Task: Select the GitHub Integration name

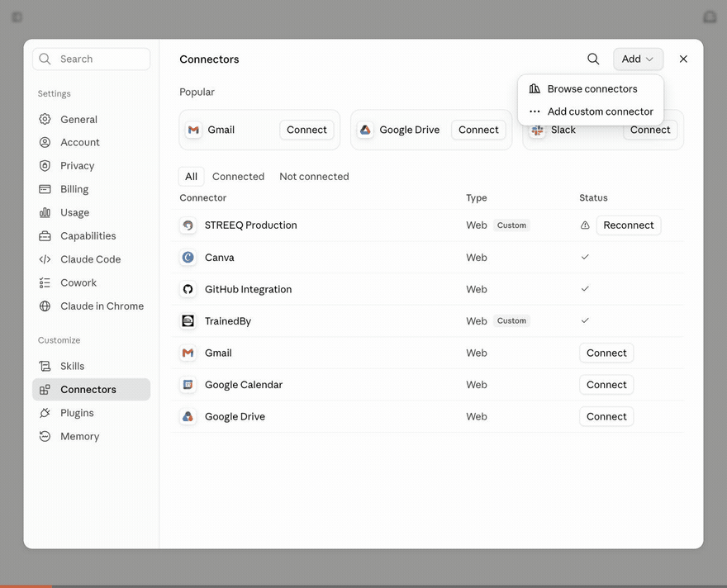Action: [x=248, y=289]
